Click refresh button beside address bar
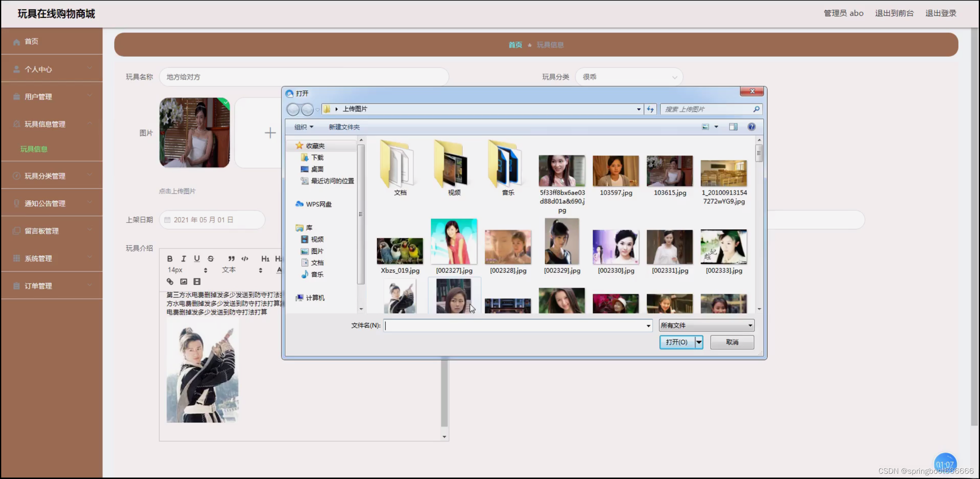 coord(650,109)
